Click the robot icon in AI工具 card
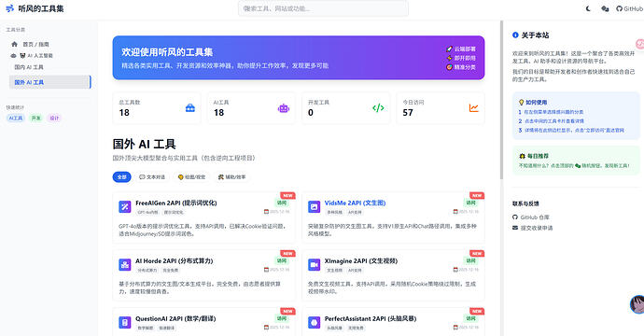This screenshot has height=336, width=644. (284, 108)
